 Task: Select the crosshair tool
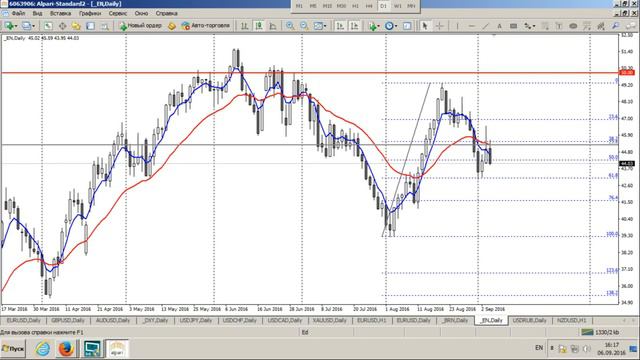pos(440,26)
